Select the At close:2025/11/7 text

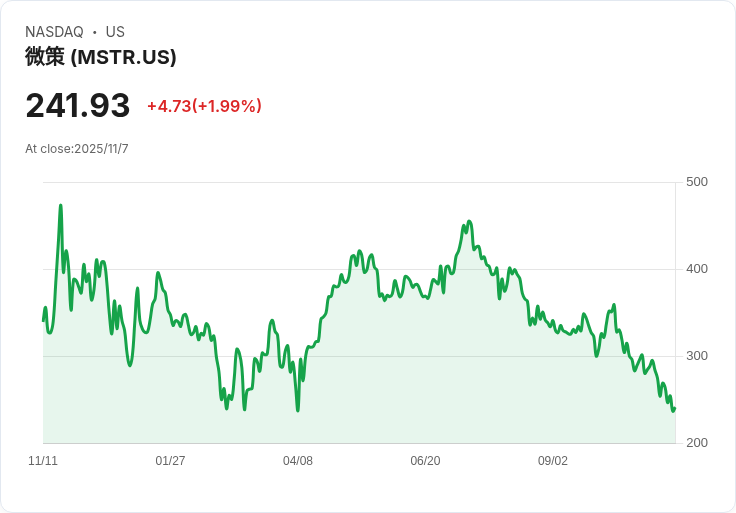pyautogui.click(x=77, y=149)
